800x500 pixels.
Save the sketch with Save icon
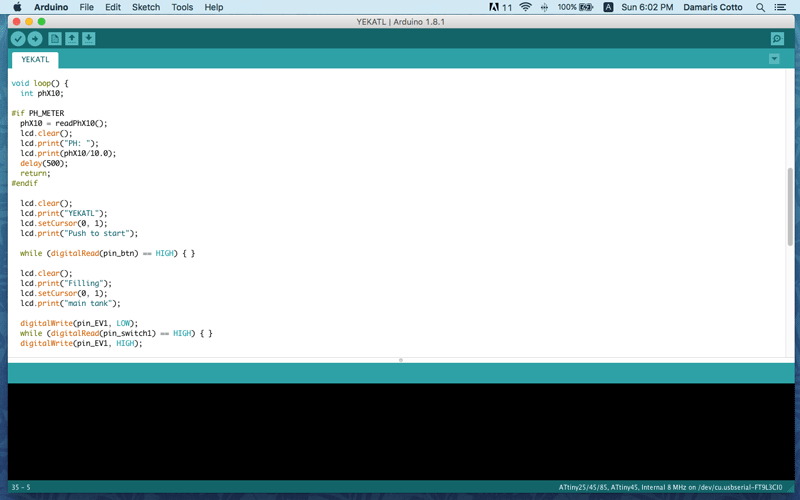88,39
